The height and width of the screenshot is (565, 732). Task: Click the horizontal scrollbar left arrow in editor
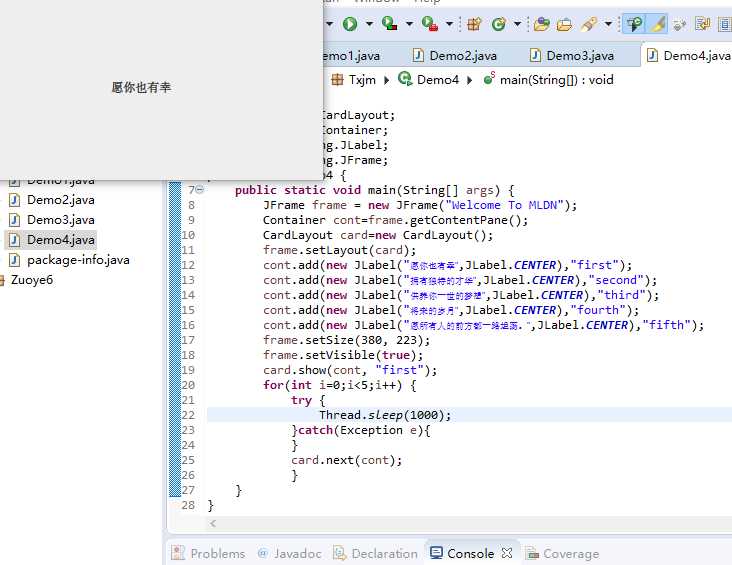[213, 523]
